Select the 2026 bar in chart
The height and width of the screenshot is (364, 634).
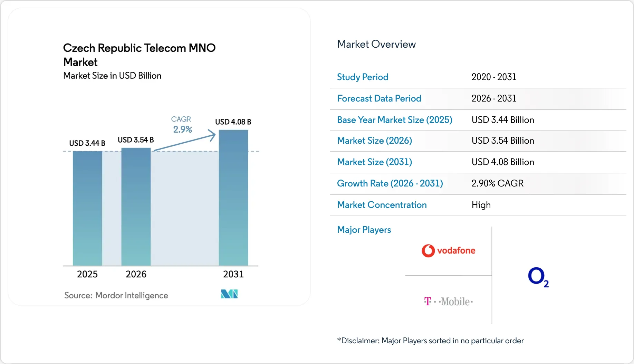pyautogui.click(x=136, y=207)
